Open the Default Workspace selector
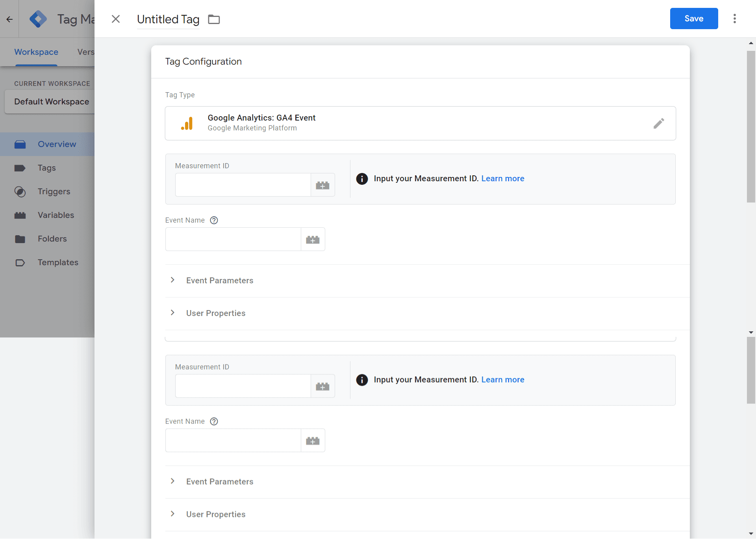The image size is (756, 539). [x=51, y=102]
